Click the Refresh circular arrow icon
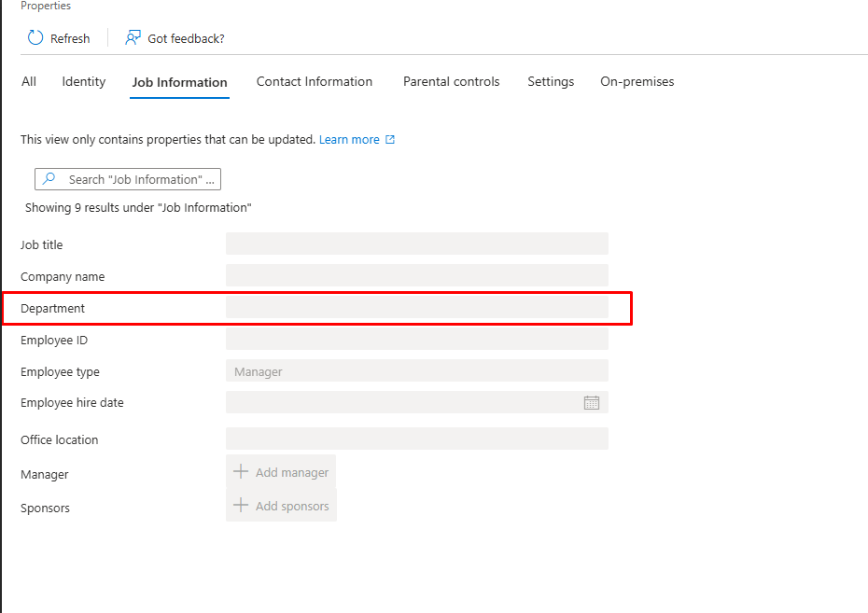 pos(35,37)
